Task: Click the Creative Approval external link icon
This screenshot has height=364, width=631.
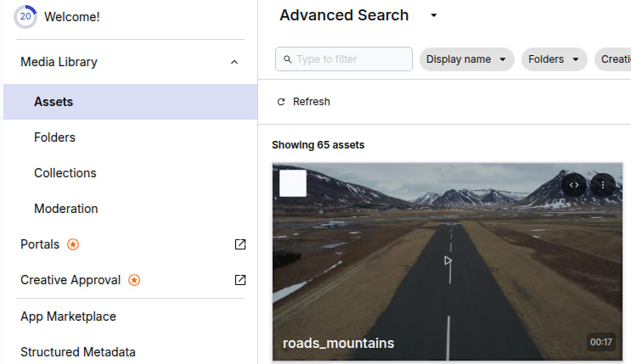Action: click(x=240, y=280)
